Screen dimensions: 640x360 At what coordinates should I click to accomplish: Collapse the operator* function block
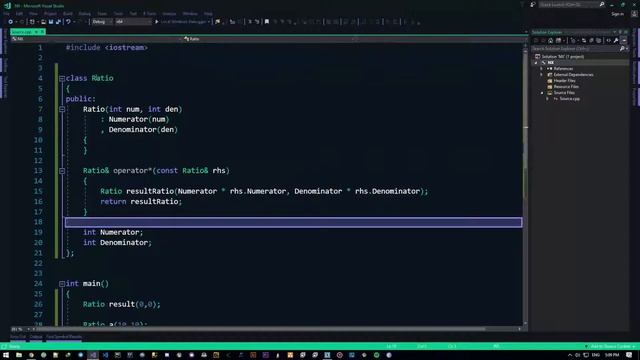click(x=62, y=171)
